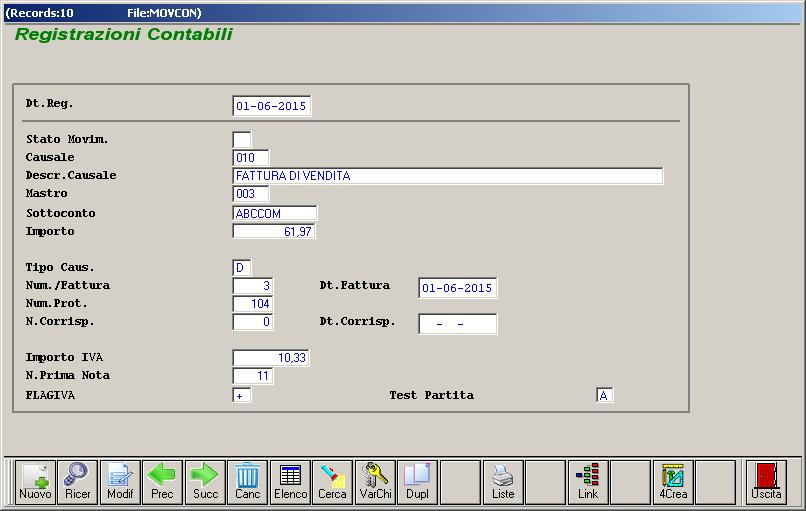Select the Num.Prot. field showing 104
The image size is (806, 511).
point(252,304)
